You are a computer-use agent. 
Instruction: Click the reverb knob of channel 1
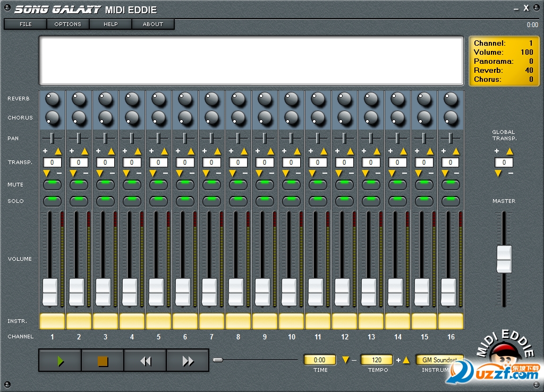click(53, 99)
